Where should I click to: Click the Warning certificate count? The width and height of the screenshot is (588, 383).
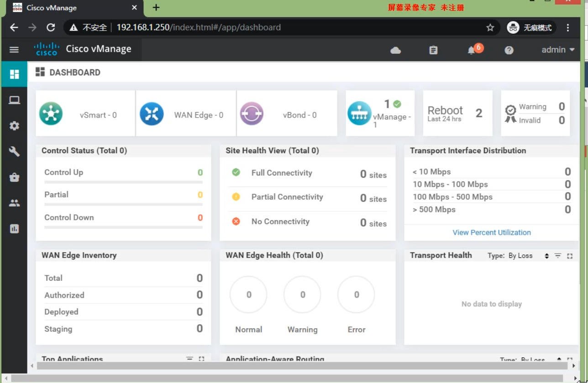click(562, 107)
